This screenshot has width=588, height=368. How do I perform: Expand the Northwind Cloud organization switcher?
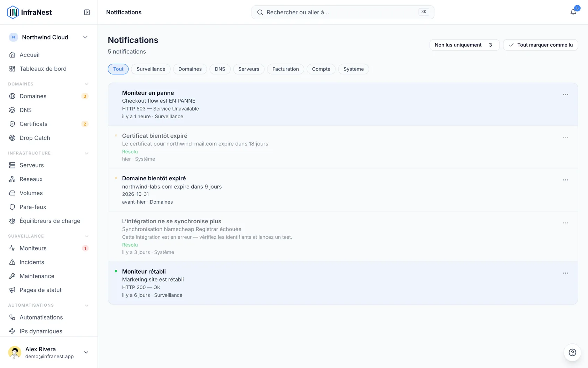(x=49, y=37)
